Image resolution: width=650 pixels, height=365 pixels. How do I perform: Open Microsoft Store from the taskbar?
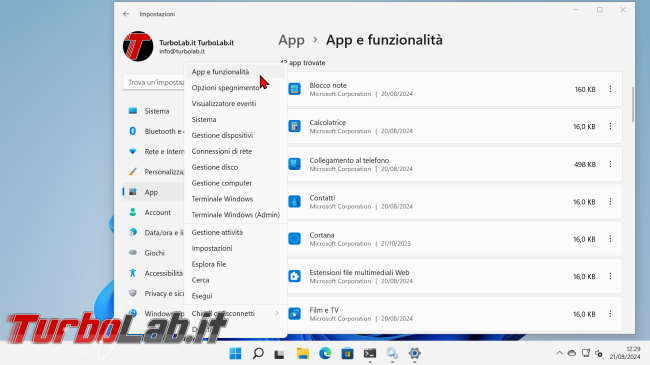coord(347,353)
